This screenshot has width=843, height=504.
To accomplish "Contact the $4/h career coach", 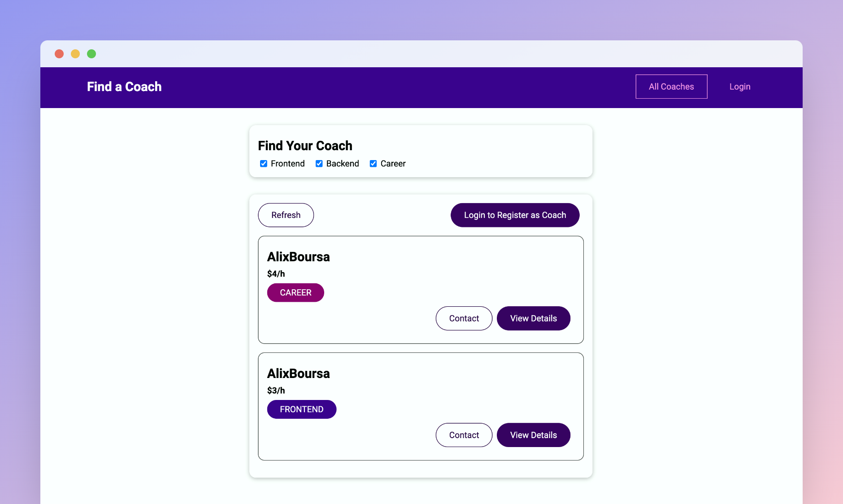I will point(464,318).
